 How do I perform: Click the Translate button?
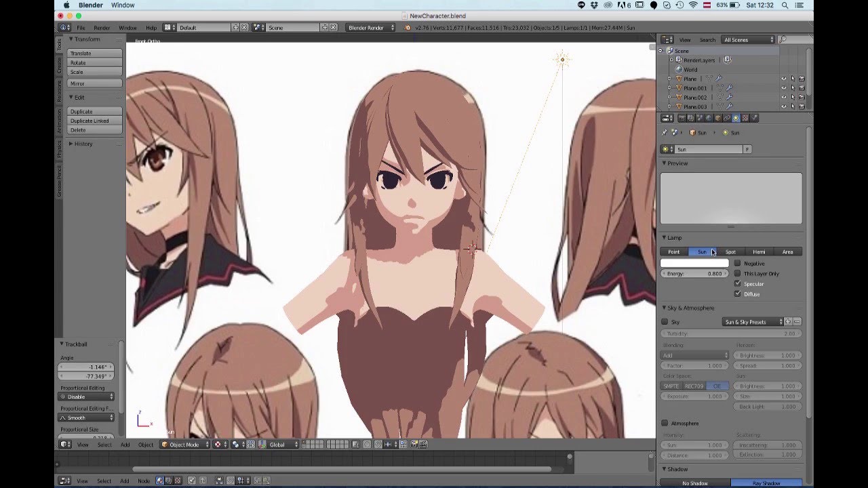pos(95,53)
